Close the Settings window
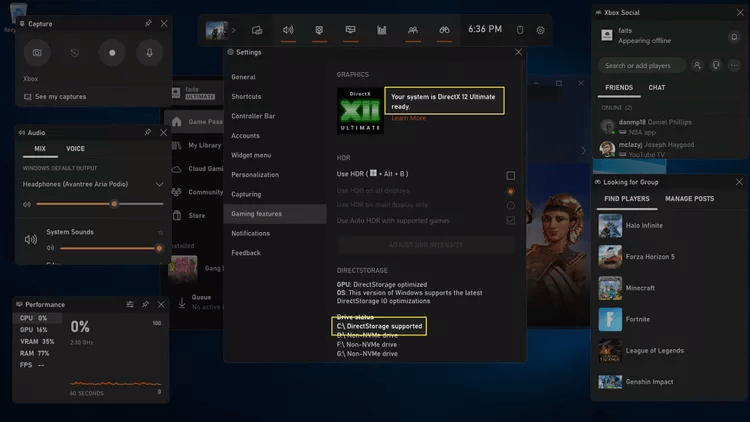750x422 pixels. click(518, 52)
